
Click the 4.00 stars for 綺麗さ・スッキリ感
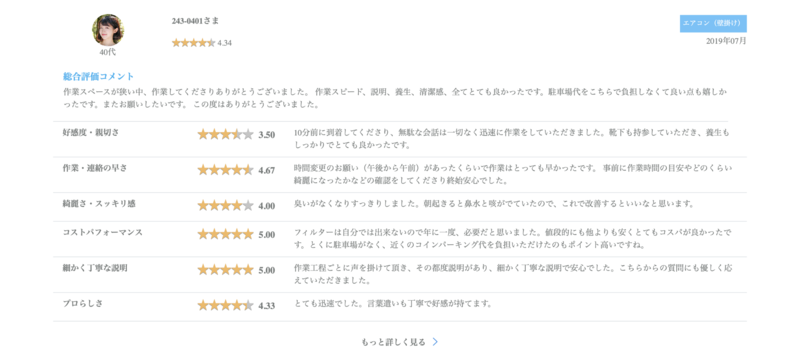pos(226,206)
